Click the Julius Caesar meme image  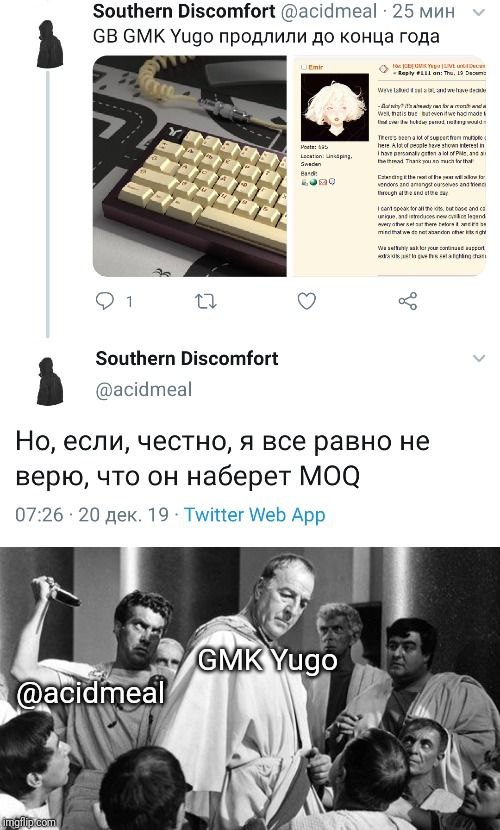click(250, 688)
